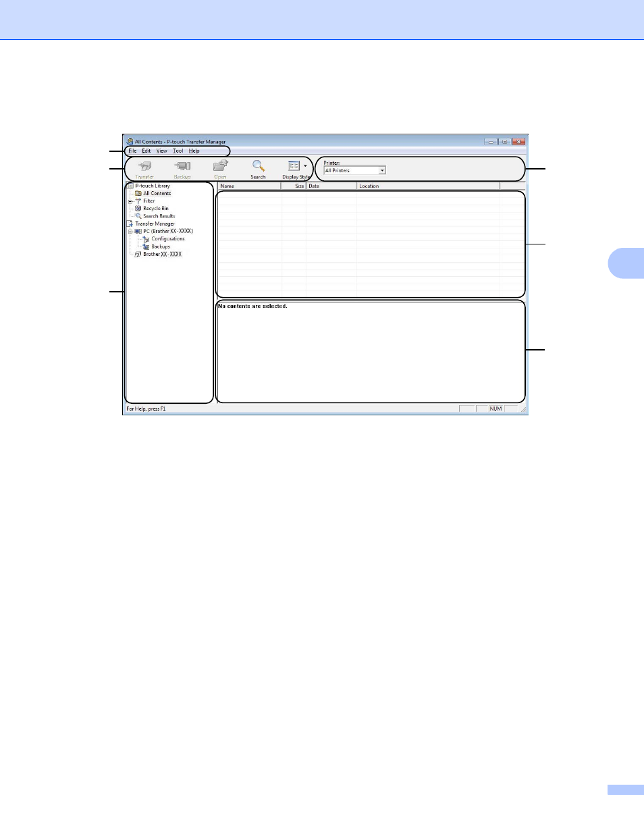Click the PC computer icon in tree
Image resolution: width=644 pixels, height=834 pixels.
point(138,232)
